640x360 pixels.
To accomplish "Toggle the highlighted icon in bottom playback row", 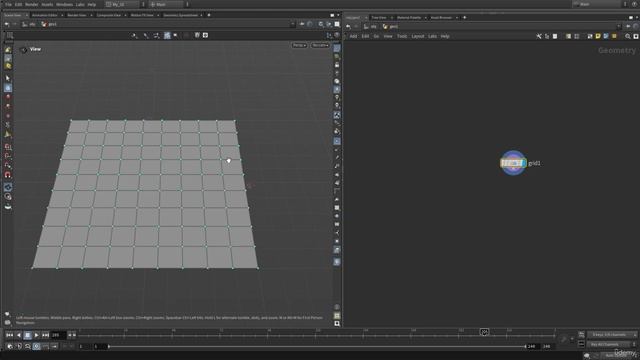I will (x=36, y=347).
